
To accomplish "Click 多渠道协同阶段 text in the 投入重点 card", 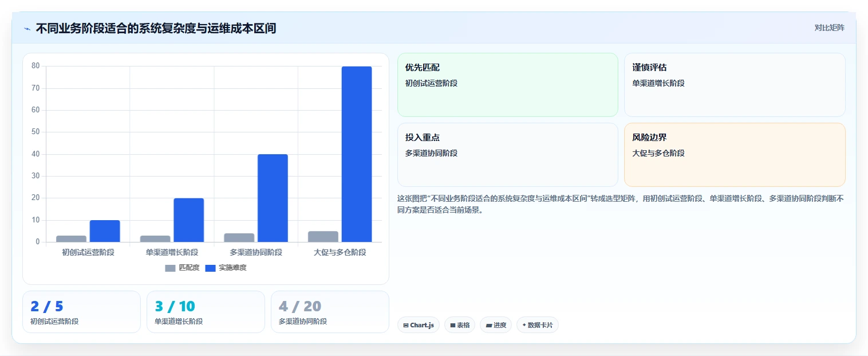I will click(x=431, y=153).
